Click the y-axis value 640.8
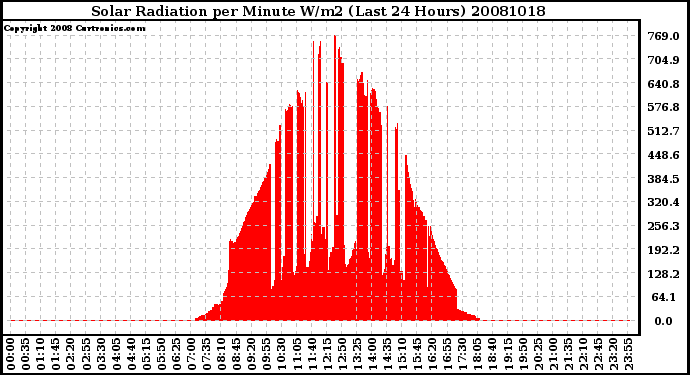This screenshot has height=375, width=690. (x=663, y=84)
